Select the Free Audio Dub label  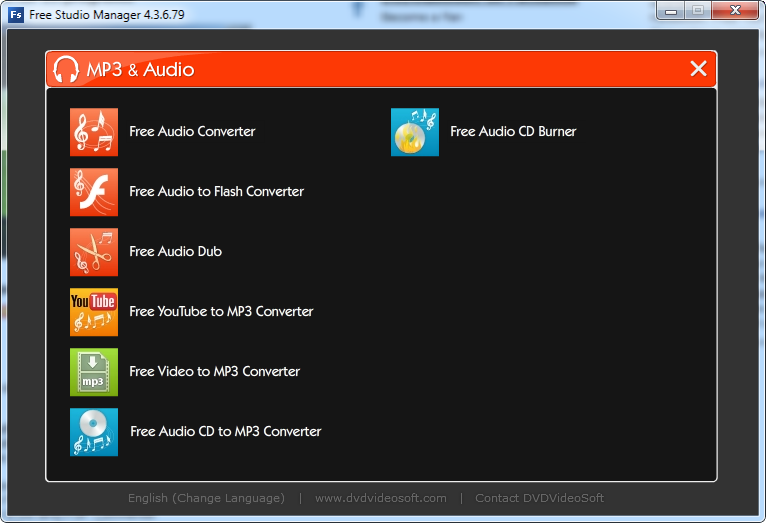175,251
